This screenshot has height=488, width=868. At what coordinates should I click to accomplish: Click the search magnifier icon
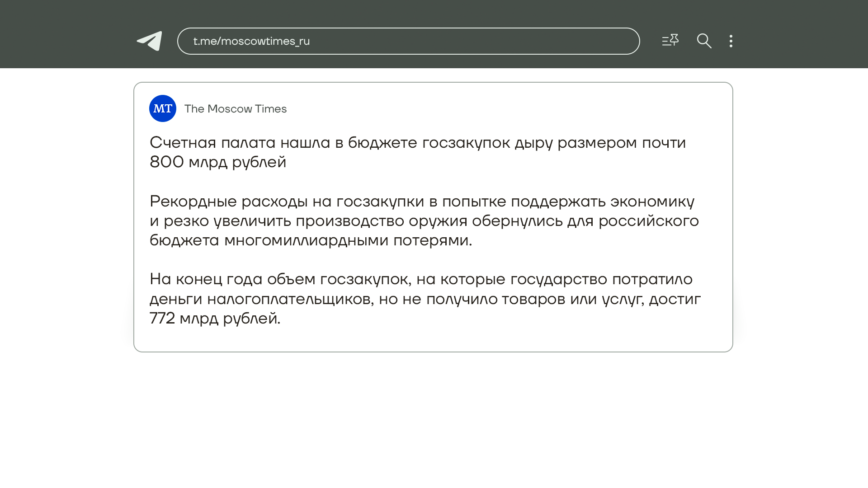(x=704, y=41)
